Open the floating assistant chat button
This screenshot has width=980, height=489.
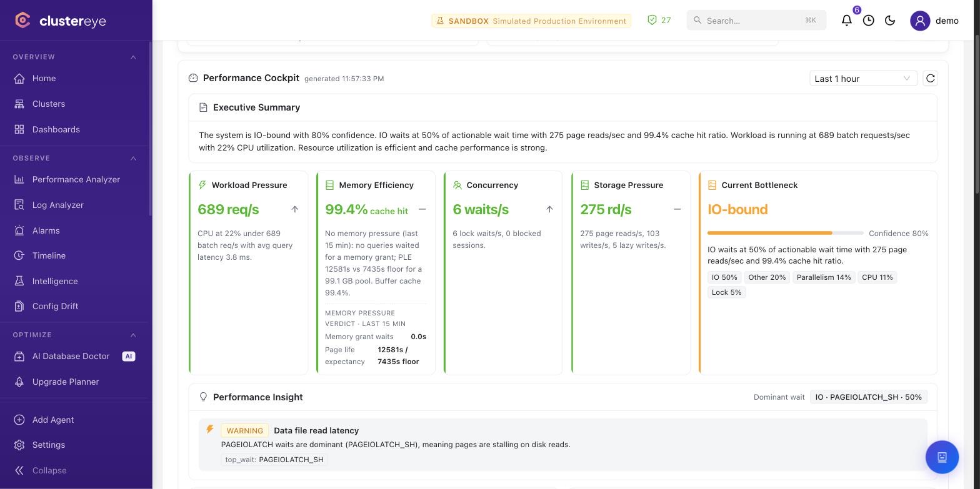tap(942, 457)
